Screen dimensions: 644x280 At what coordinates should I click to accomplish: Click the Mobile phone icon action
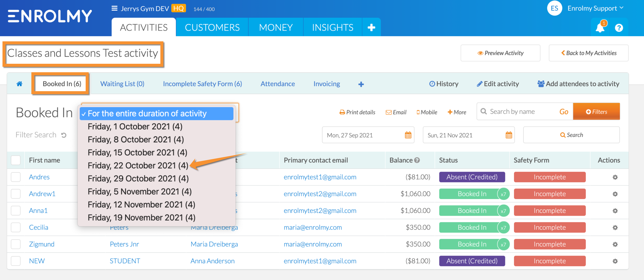[x=427, y=112]
